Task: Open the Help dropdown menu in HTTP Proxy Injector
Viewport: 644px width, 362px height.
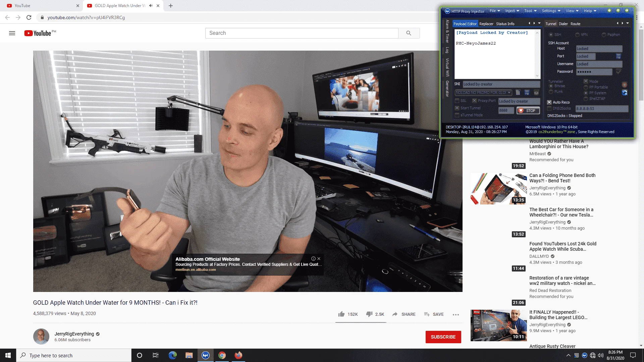Action: tap(590, 11)
